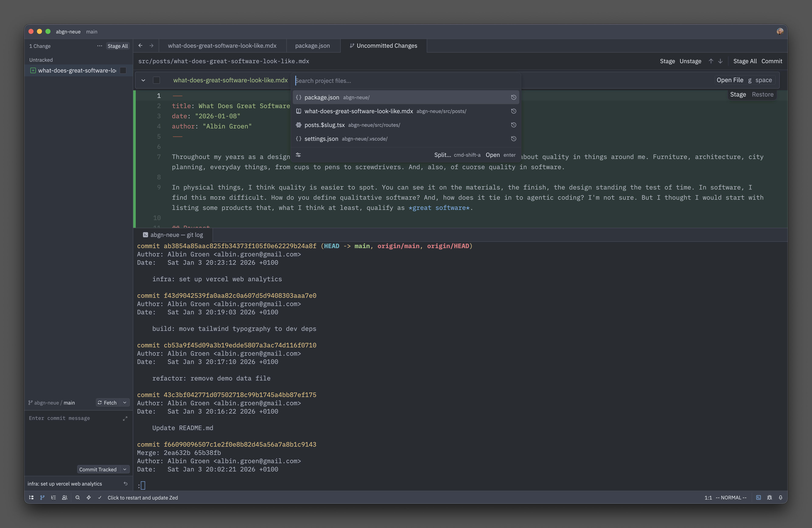The height and width of the screenshot is (528, 812).
Task: Open the Fetch dropdown arrow
Action: 125,403
